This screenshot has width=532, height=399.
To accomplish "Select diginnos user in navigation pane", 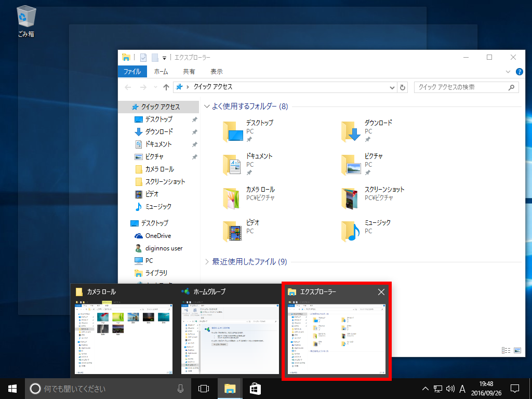I will (x=158, y=248).
